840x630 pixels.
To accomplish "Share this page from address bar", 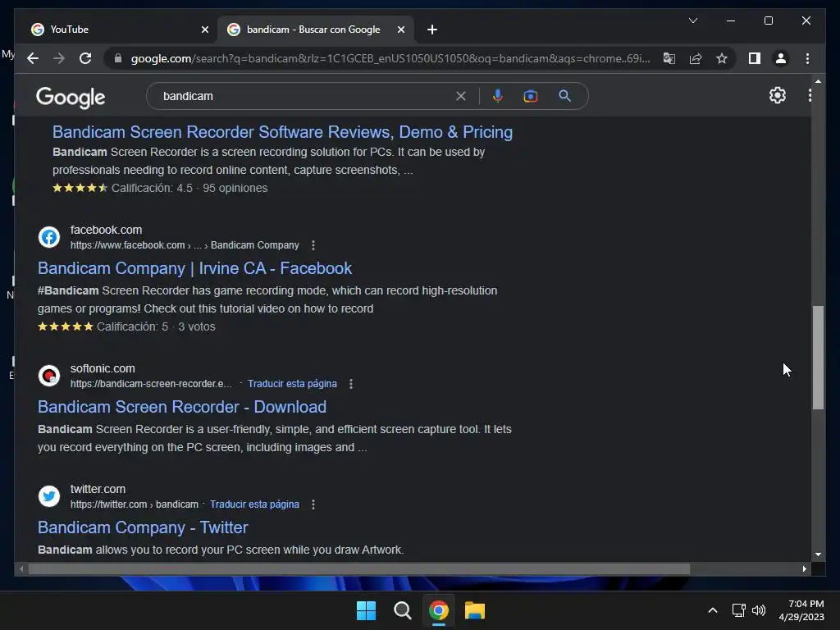I will [696, 58].
